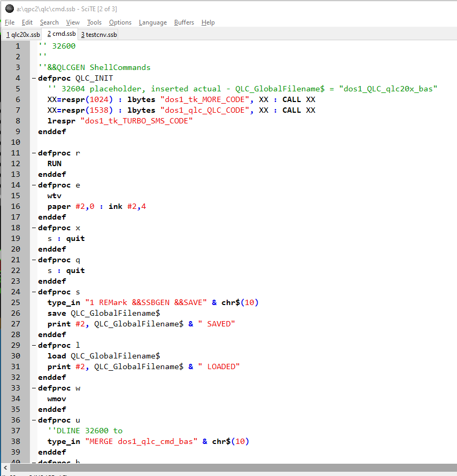Screen dimensions: 457x476
Task: Click the "1 REMark &&SSBGEN &&SAVE" string
Action: [x=146, y=303]
